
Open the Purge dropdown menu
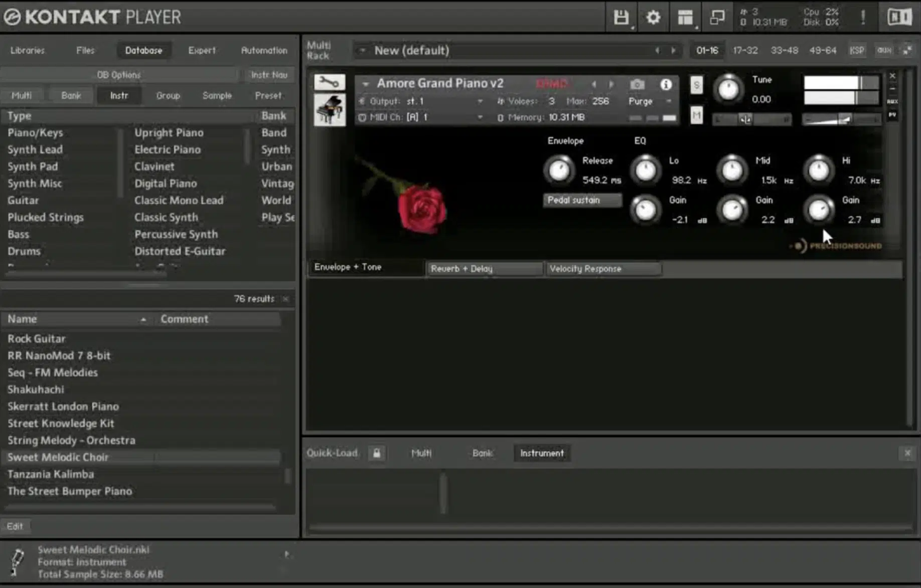click(x=669, y=101)
